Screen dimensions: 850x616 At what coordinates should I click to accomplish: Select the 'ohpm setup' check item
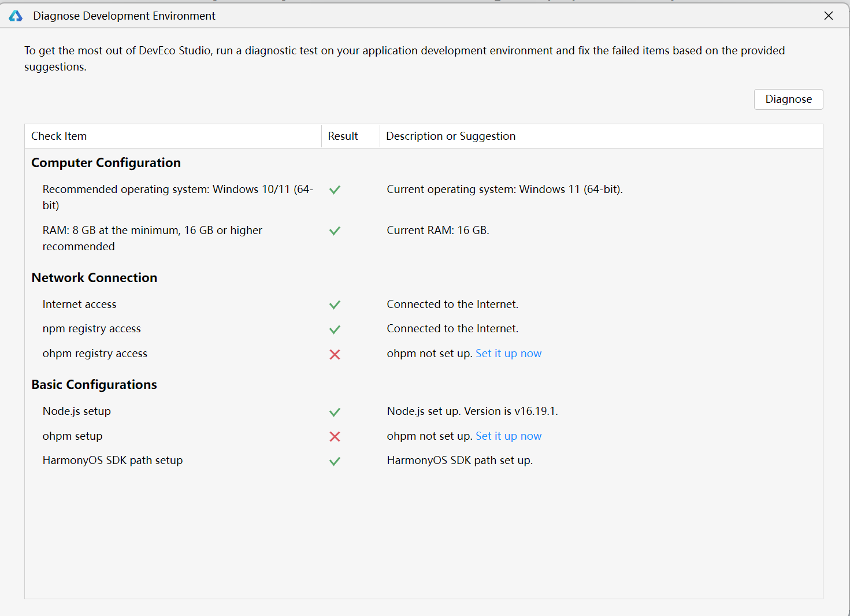coord(72,436)
